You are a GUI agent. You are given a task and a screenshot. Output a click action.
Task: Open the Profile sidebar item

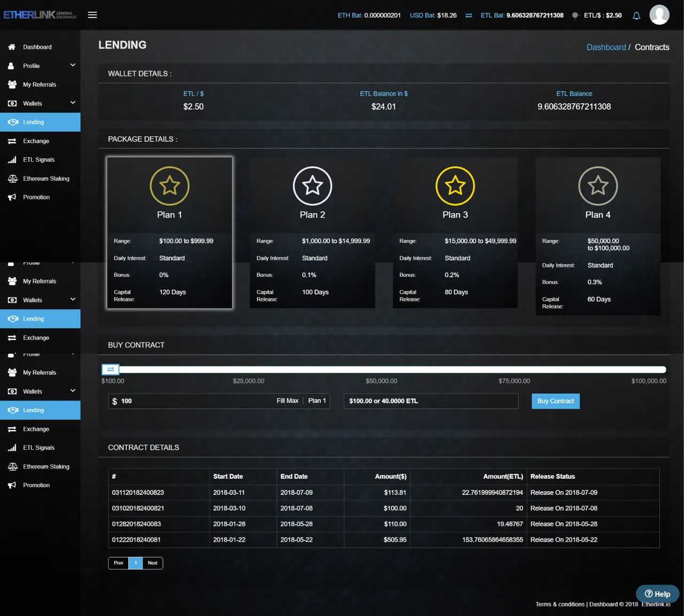tap(32, 66)
